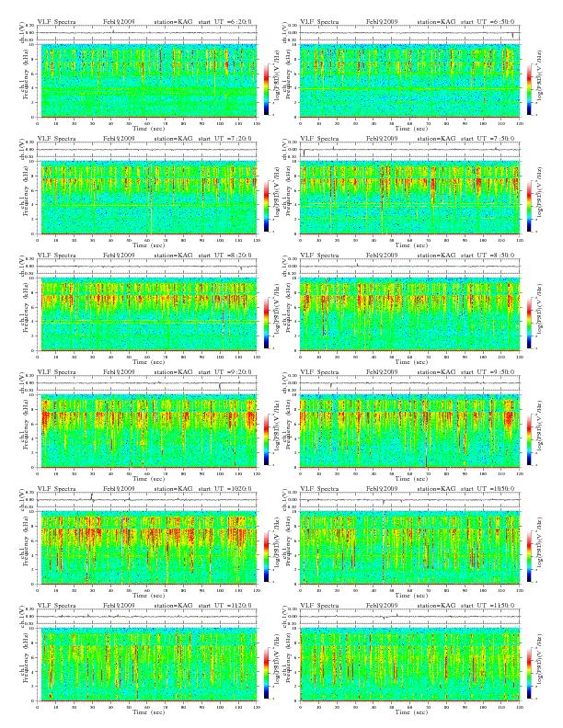Click the voltage trace above the 9:20:0 spectrogram
Image resolution: width=563 pixels, height=728 pixels.
coord(147,382)
